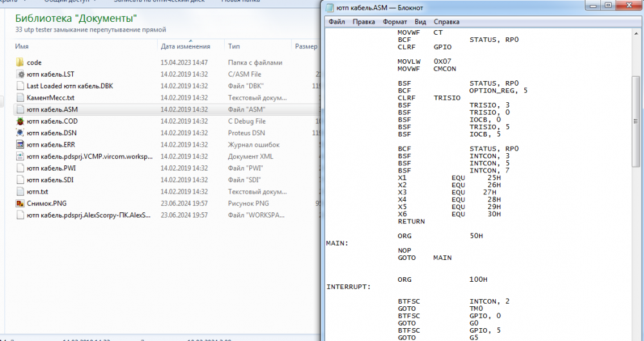Open the Правка menu in Notepad

tap(364, 22)
